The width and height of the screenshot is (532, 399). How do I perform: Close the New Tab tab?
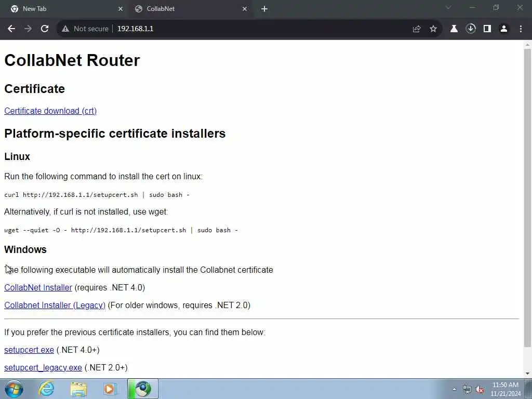pyautogui.click(x=120, y=9)
